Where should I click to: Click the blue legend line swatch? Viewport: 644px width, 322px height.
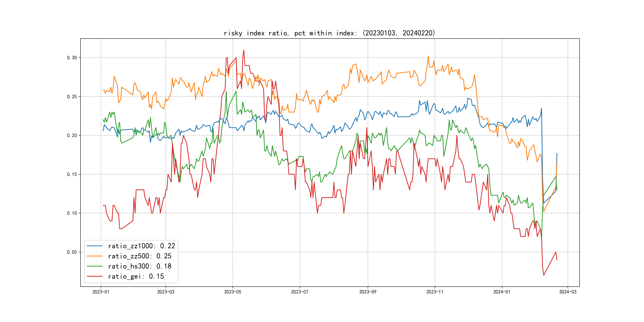pos(94,246)
